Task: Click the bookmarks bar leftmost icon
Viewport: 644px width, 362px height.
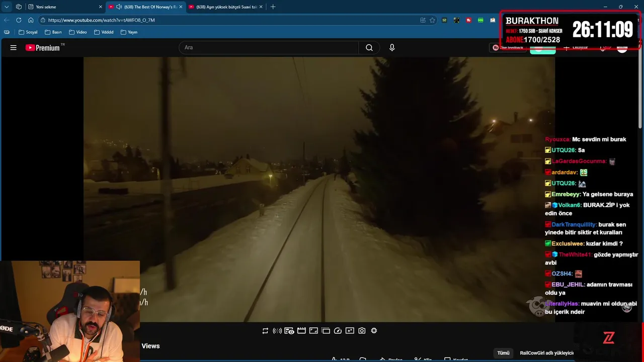Action: [7, 32]
